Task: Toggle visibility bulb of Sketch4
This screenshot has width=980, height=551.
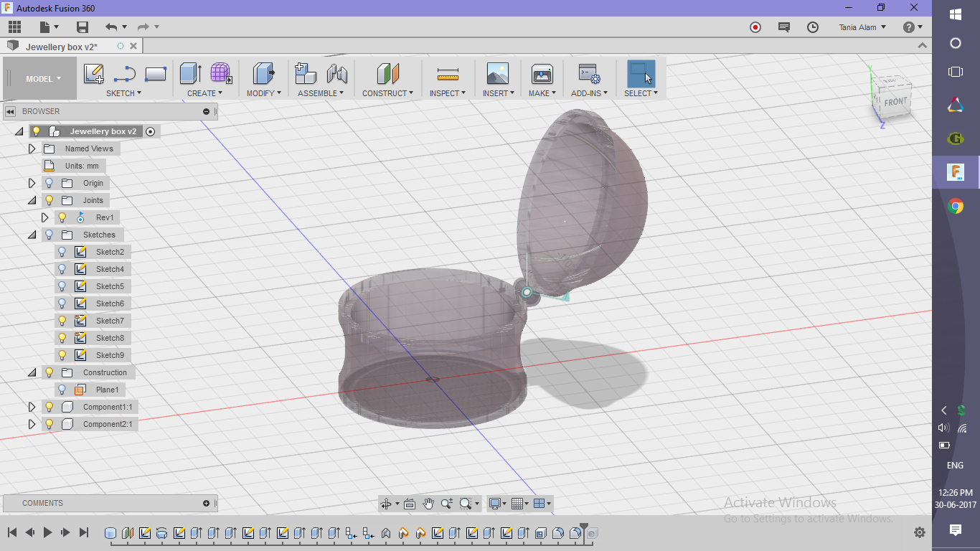Action: (x=62, y=269)
